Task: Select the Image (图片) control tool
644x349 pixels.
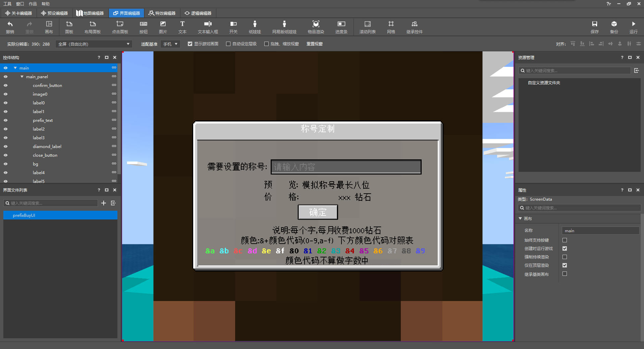Action: tap(163, 27)
